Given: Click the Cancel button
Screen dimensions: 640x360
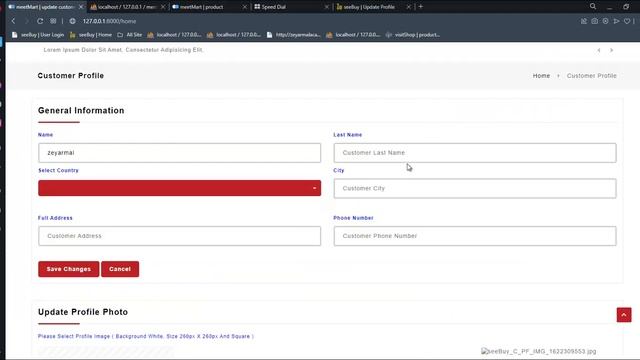Looking at the screenshot, I should point(120,269).
